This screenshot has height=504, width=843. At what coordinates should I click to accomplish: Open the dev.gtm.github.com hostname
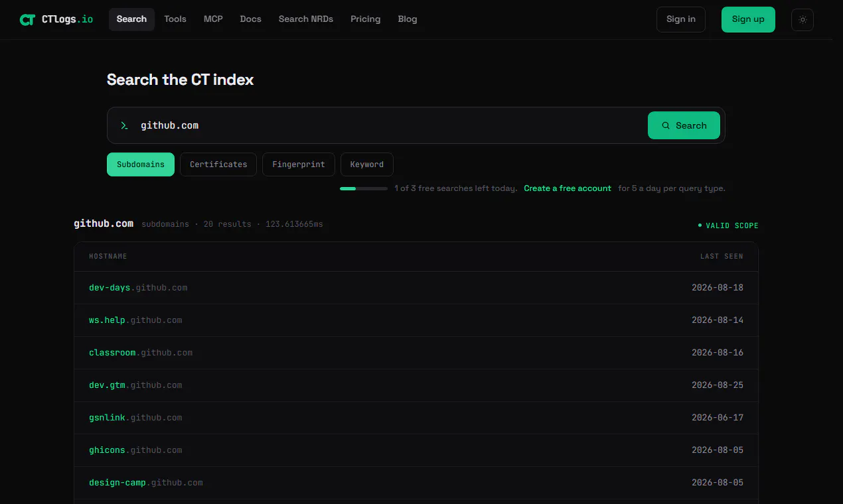click(x=135, y=385)
